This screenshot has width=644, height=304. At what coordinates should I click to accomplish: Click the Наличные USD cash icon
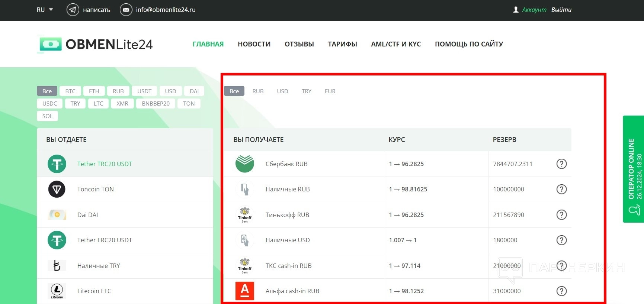(245, 240)
